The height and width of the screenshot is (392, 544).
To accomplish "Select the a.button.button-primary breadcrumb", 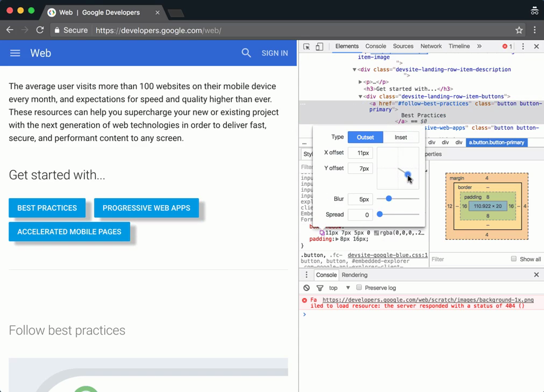I will pyautogui.click(x=497, y=142).
